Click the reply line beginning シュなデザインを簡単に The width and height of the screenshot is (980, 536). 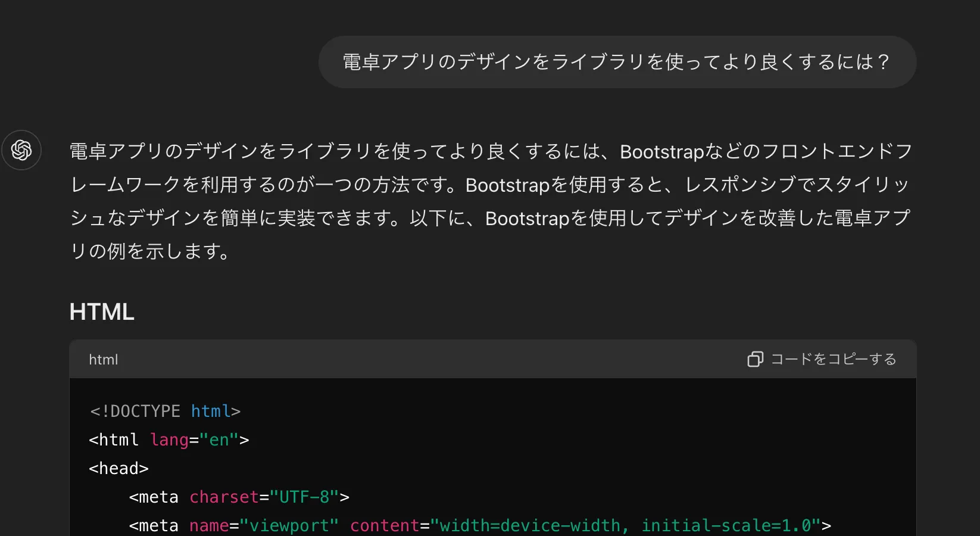[x=490, y=218]
